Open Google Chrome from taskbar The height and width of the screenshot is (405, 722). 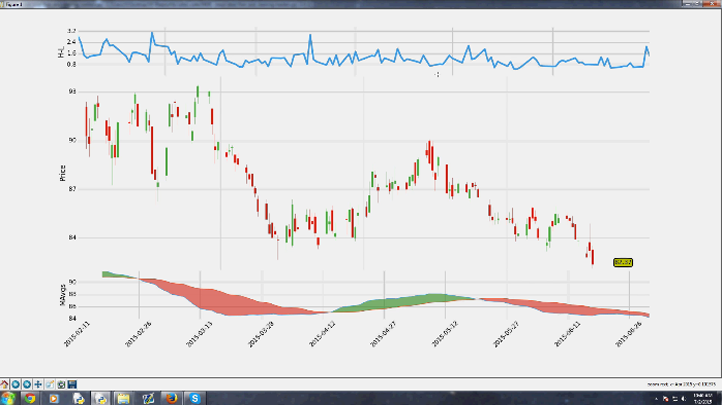(30, 398)
